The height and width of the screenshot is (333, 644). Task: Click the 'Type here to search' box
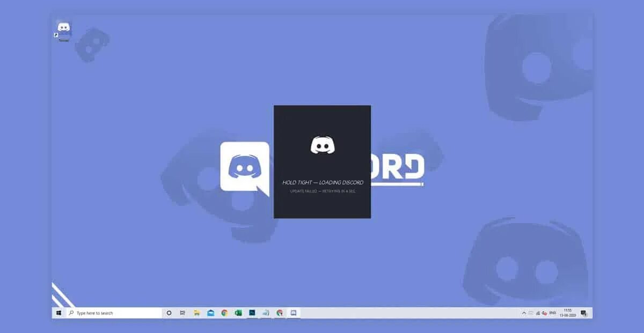coord(114,313)
